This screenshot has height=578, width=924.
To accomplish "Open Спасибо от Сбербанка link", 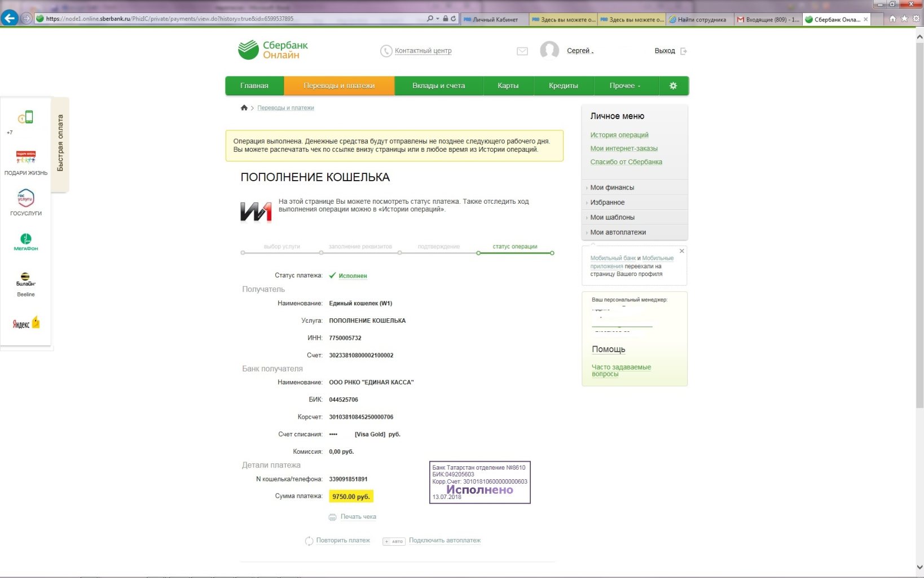I will [x=626, y=162].
